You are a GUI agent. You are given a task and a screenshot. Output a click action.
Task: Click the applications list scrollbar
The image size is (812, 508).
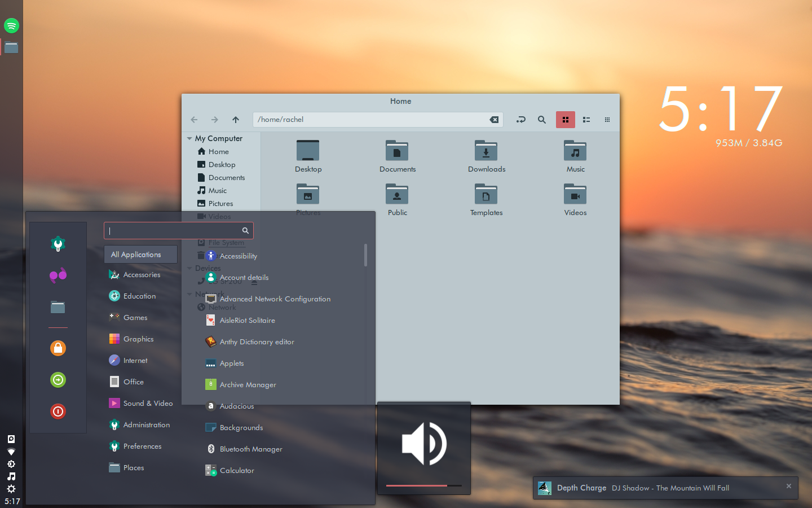[x=365, y=255]
